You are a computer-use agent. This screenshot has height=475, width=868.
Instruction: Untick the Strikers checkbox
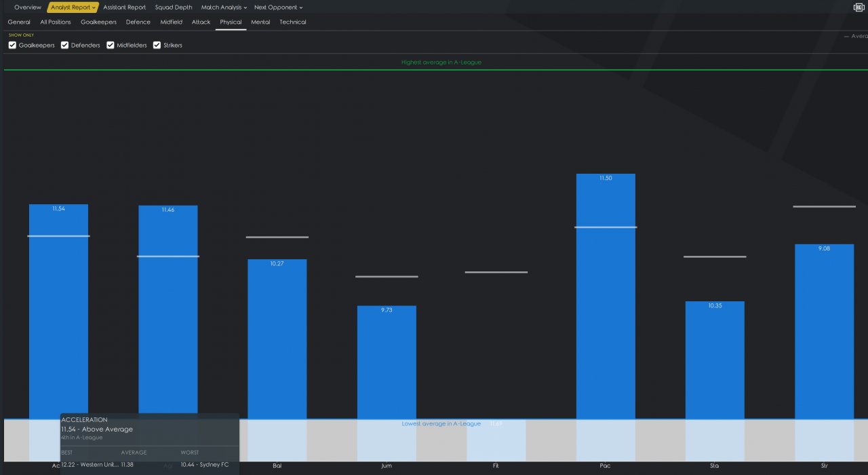coord(157,45)
